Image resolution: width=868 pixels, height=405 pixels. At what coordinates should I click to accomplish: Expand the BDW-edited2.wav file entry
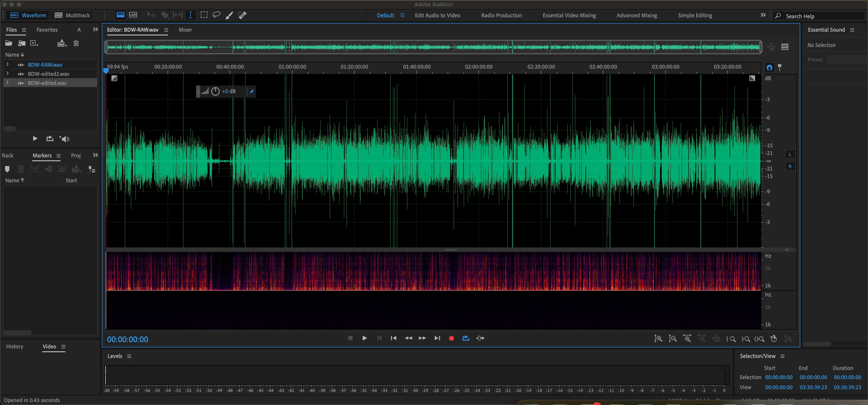click(x=7, y=73)
